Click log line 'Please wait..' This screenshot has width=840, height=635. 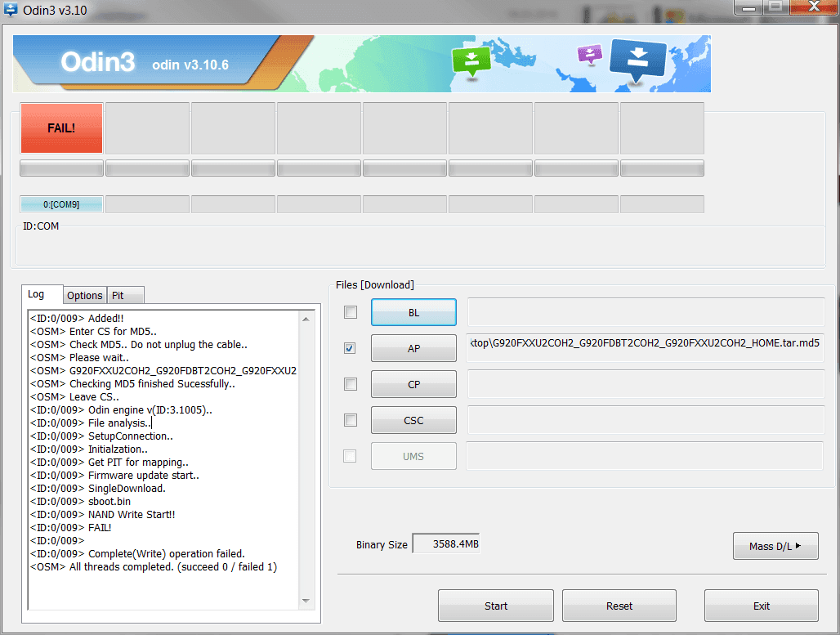79,357
